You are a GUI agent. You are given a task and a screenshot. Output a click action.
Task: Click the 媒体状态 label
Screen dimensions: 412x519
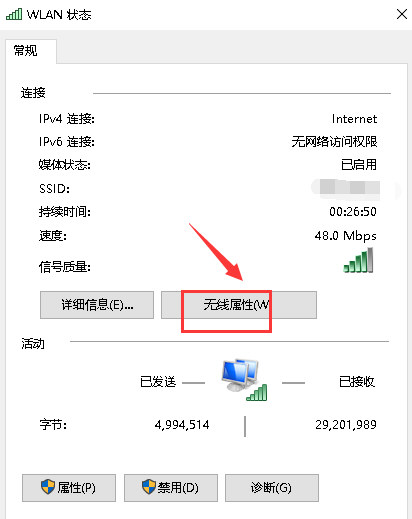(64, 165)
